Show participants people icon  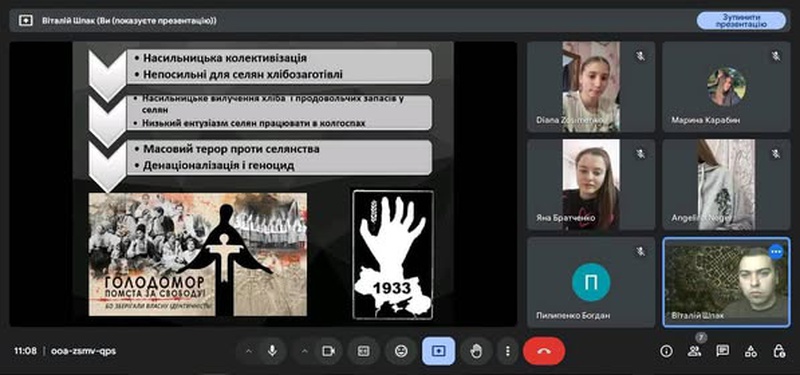[x=694, y=351]
